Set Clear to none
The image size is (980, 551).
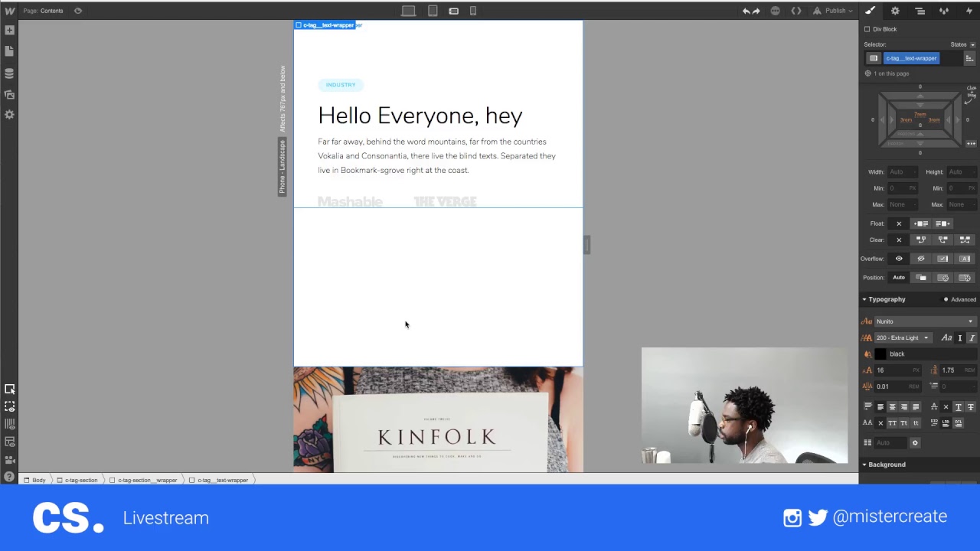click(899, 240)
